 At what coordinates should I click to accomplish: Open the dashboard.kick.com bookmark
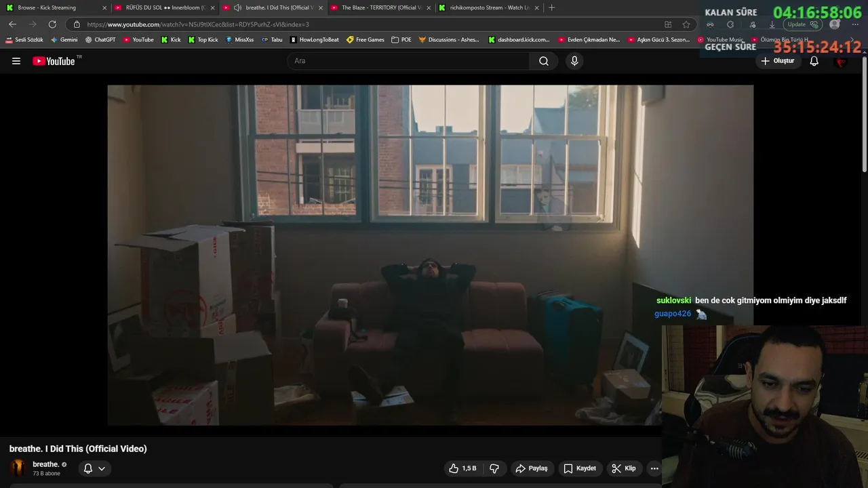(x=519, y=40)
